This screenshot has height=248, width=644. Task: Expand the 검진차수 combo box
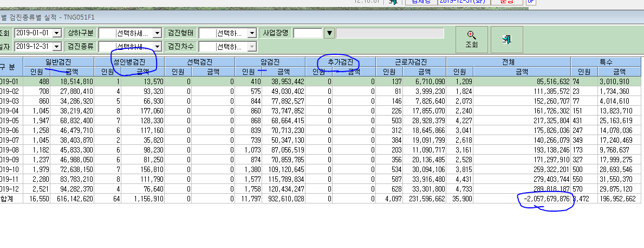pyautogui.click(x=228, y=47)
